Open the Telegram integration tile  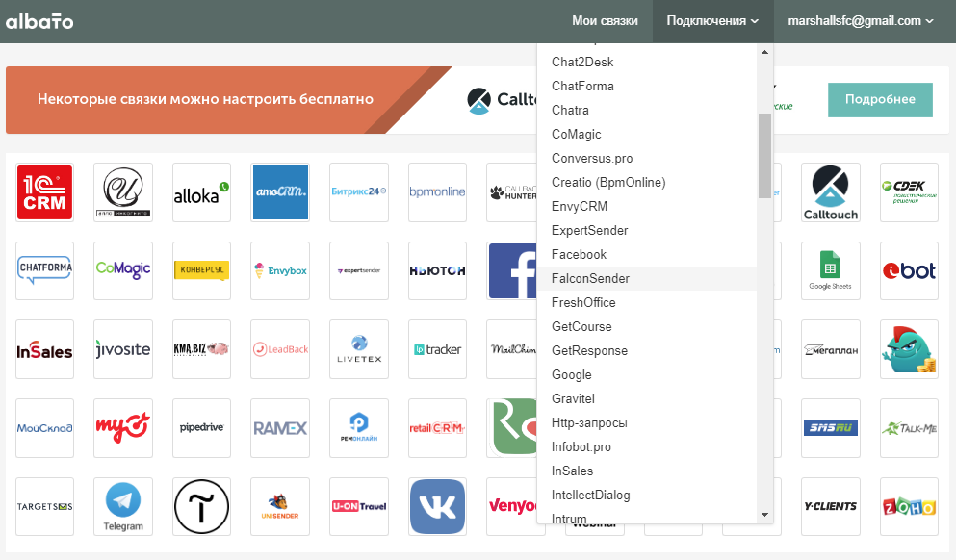pyautogui.click(x=123, y=507)
